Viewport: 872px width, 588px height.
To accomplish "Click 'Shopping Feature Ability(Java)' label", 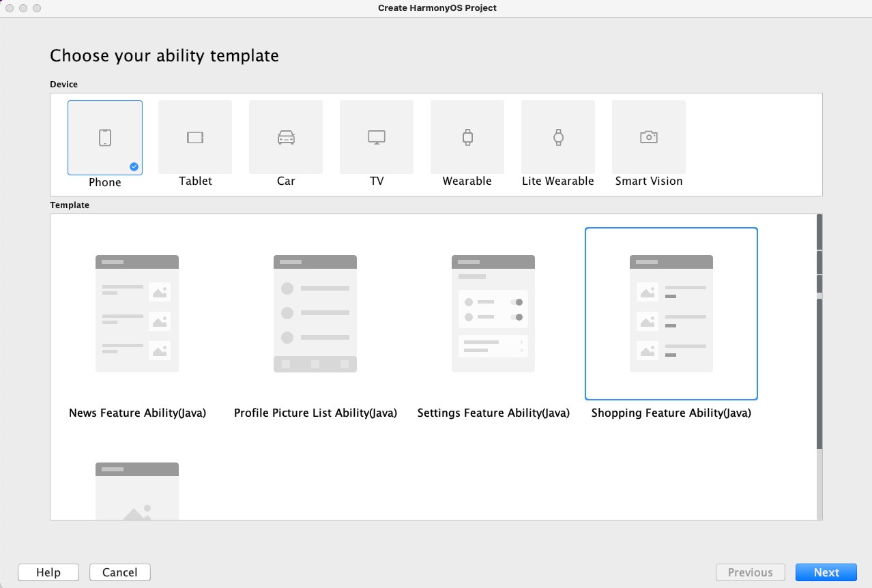I will [671, 413].
